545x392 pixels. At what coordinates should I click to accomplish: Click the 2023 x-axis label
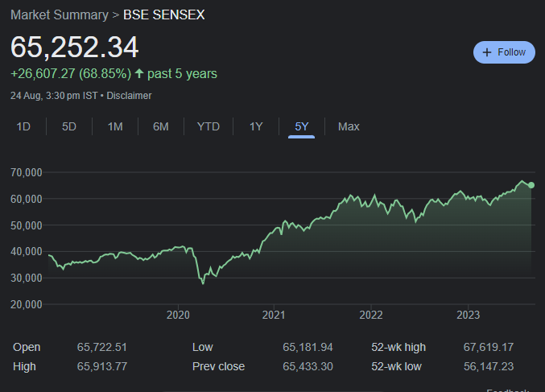(x=469, y=315)
